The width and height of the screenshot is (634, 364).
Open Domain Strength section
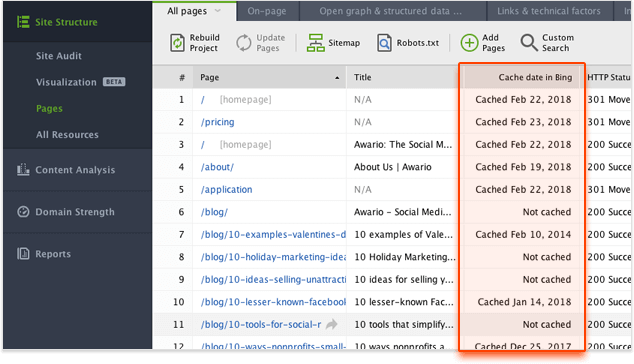pyautogui.click(x=75, y=212)
